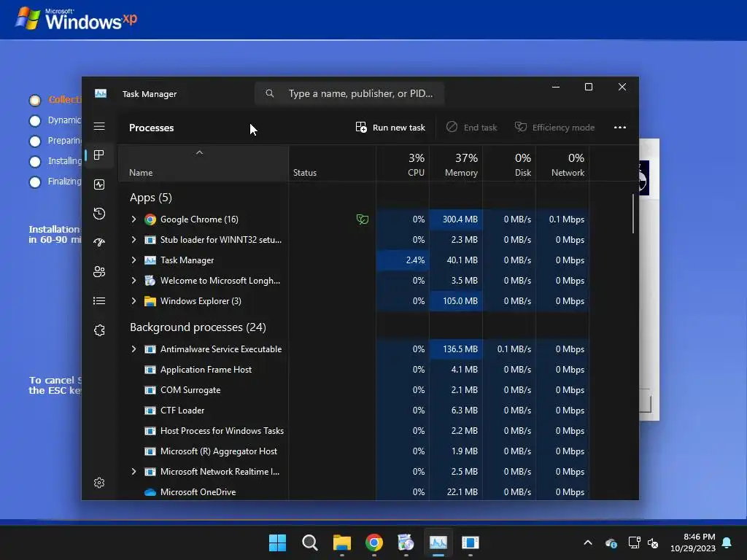
Task: Click the WINNT32 setup taskbar icon
Action: 471,542
